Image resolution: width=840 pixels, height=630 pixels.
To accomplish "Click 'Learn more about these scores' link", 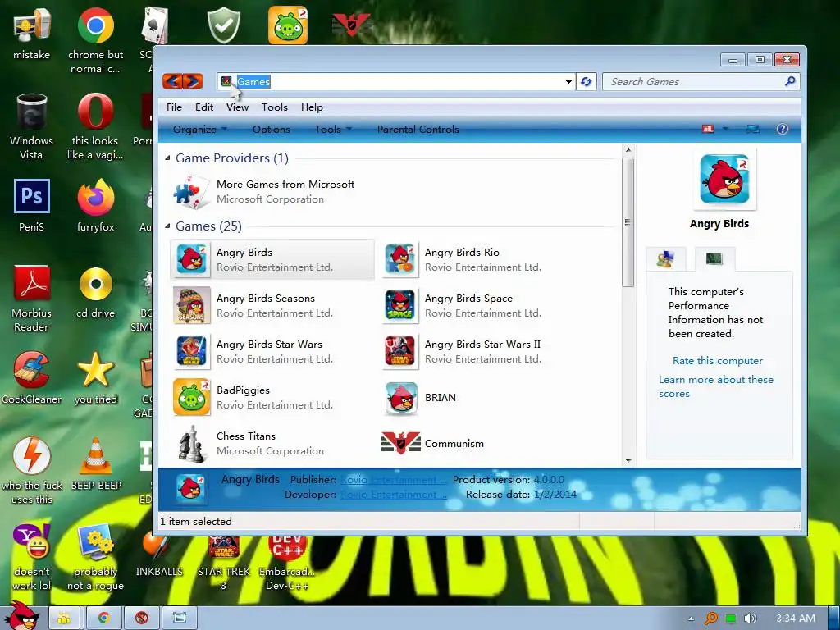I will [715, 386].
